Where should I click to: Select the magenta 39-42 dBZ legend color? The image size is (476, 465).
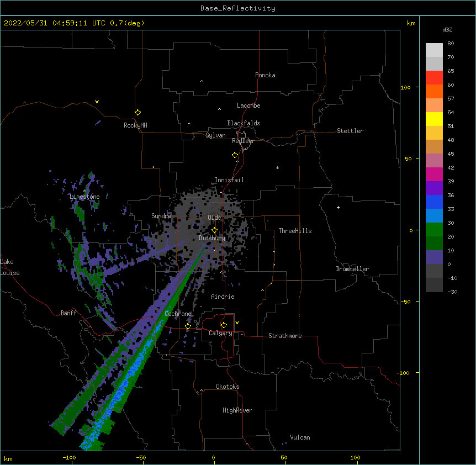pyautogui.click(x=434, y=174)
